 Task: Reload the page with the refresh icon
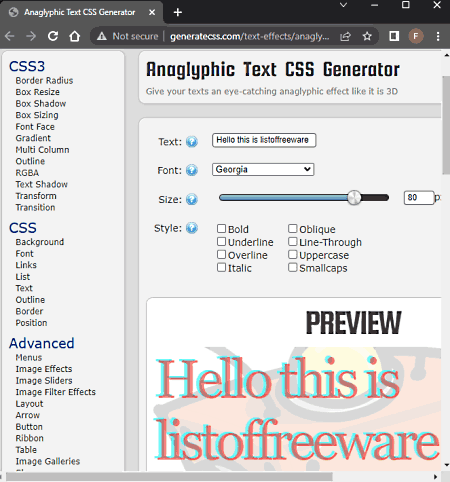coord(53,36)
